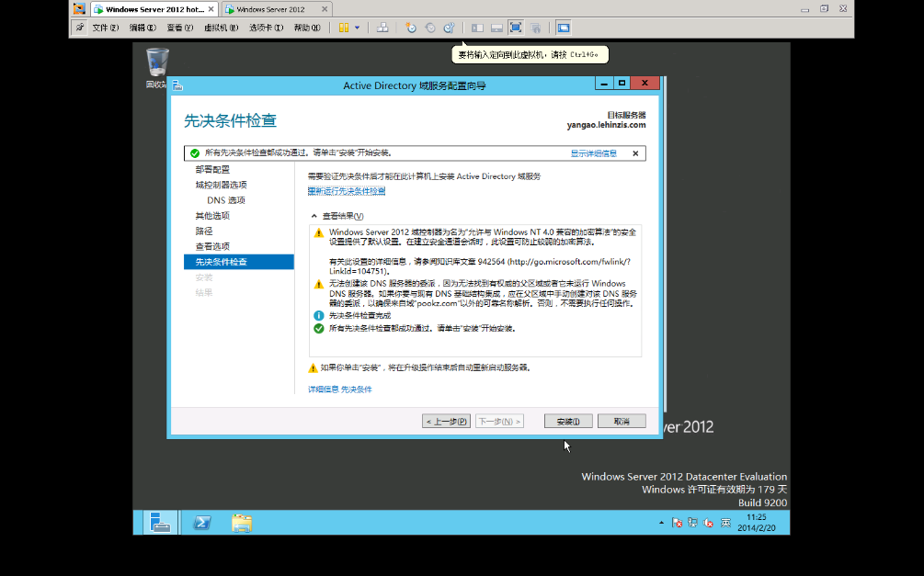Select the highlighted 先决条件检查 step
The width and height of the screenshot is (924, 576).
239,262
